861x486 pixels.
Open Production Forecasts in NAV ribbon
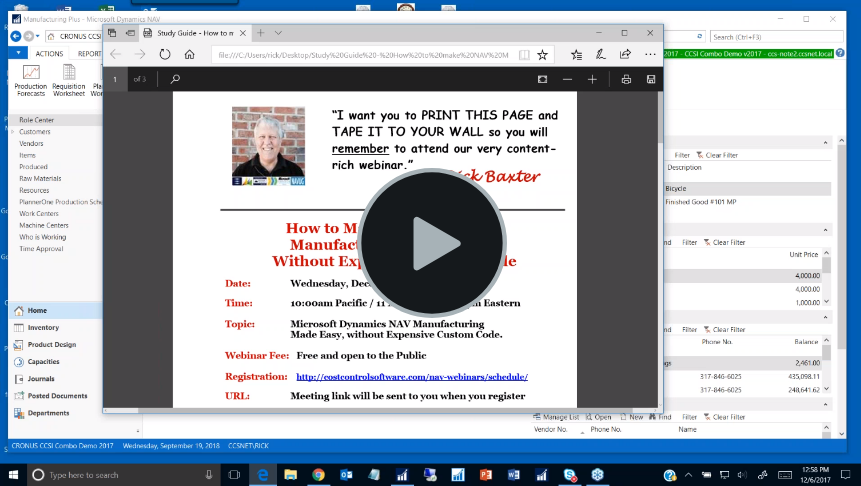pyautogui.click(x=31, y=81)
